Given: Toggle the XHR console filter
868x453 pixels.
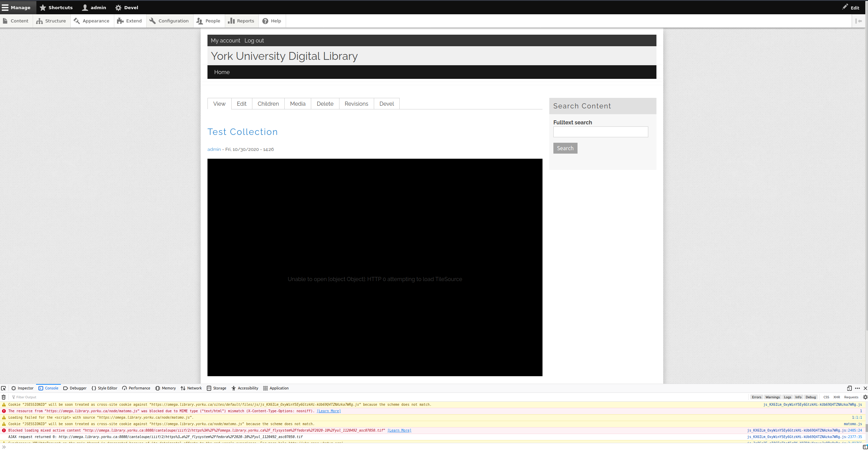Looking at the screenshot, I should [836, 397].
